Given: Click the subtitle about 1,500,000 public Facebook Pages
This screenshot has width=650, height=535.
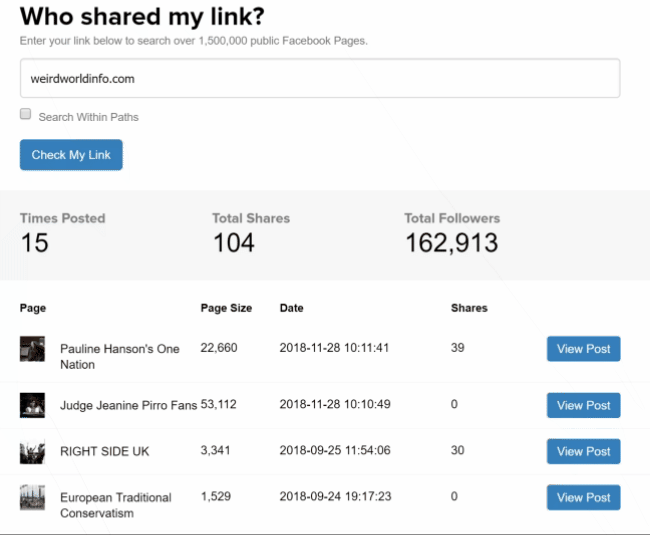Looking at the screenshot, I should (x=194, y=41).
